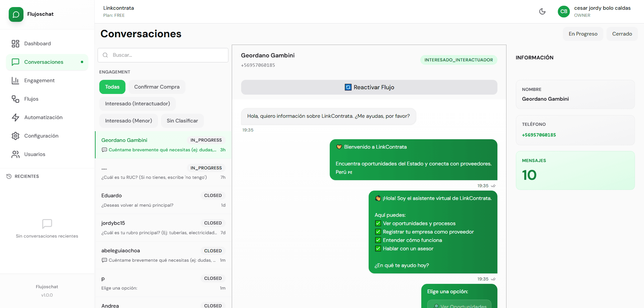Click the green dot beside Conversaciones
The height and width of the screenshot is (308, 644).
[x=82, y=62]
